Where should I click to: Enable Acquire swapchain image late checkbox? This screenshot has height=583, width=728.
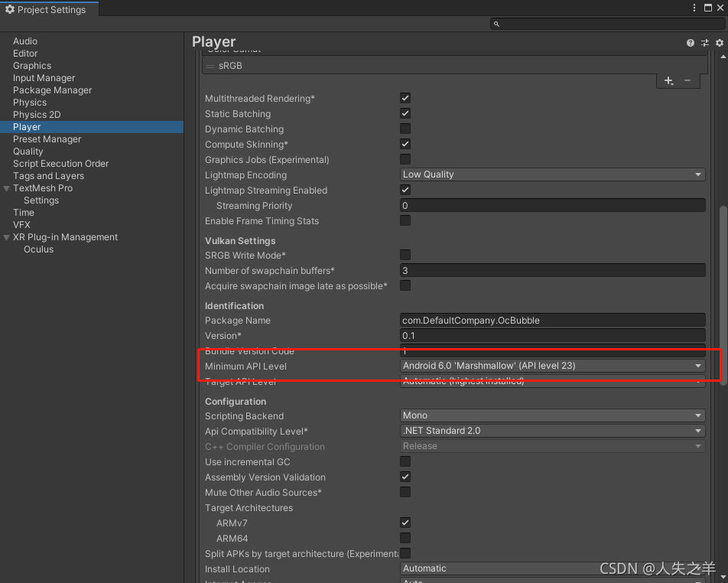[x=405, y=285]
